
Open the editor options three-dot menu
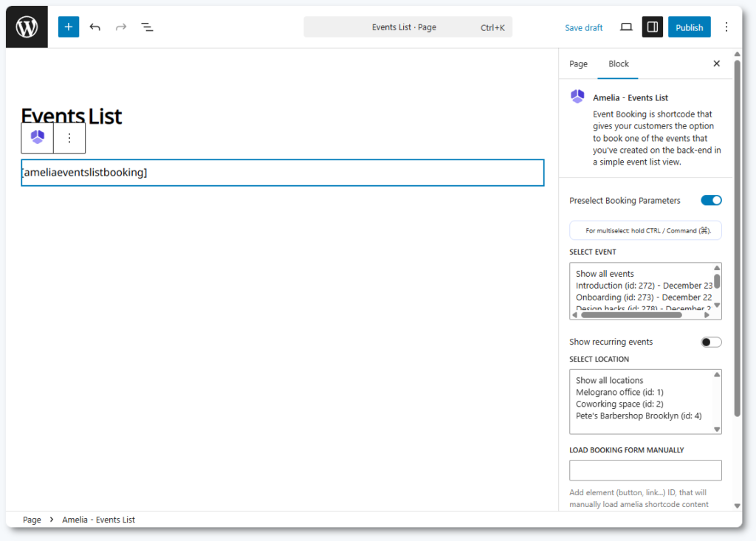click(726, 27)
